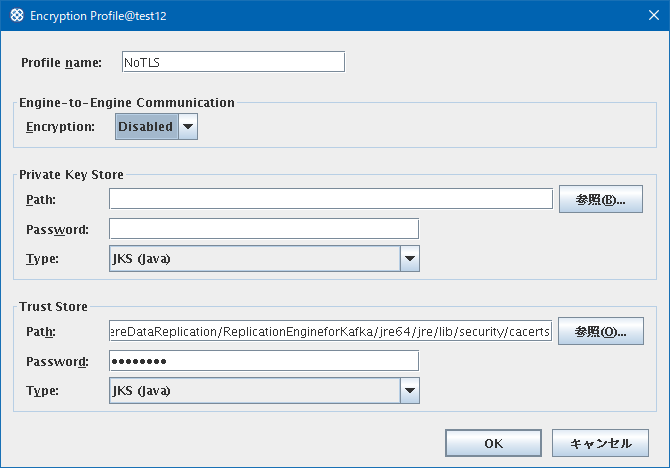Click the キャンセル cancel button
This screenshot has width=670, height=468.
pyautogui.click(x=600, y=443)
